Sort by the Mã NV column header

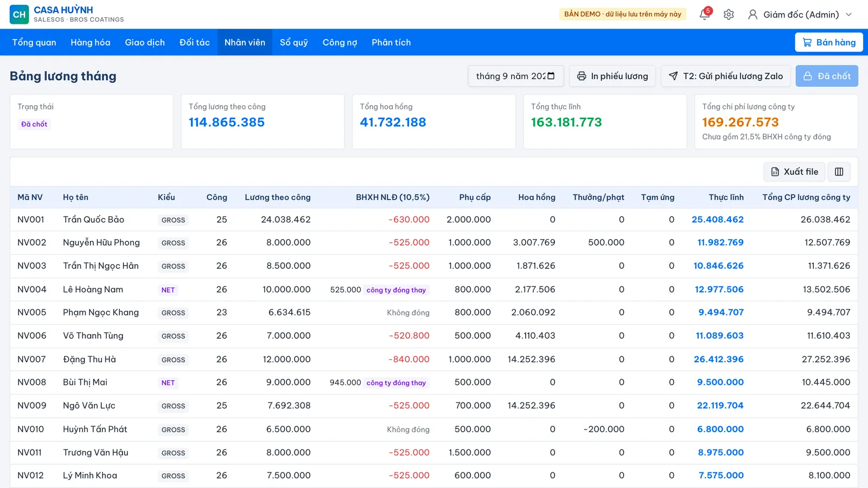click(x=30, y=197)
